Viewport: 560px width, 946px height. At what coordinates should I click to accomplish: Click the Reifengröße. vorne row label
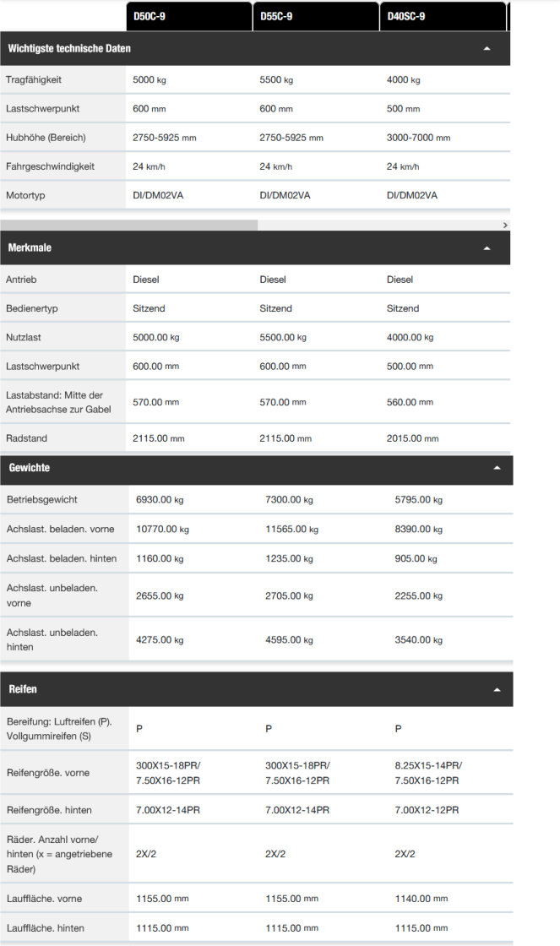pyautogui.click(x=48, y=773)
